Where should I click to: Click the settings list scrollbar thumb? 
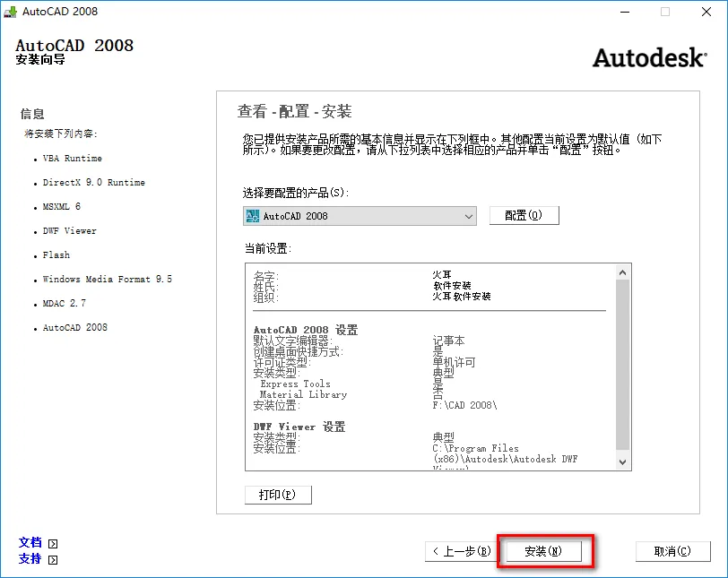622,365
